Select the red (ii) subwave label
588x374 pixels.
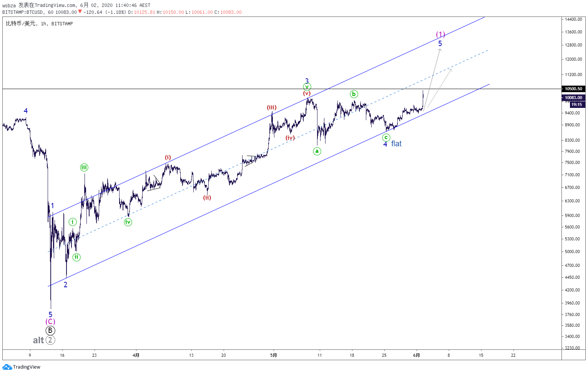click(207, 198)
